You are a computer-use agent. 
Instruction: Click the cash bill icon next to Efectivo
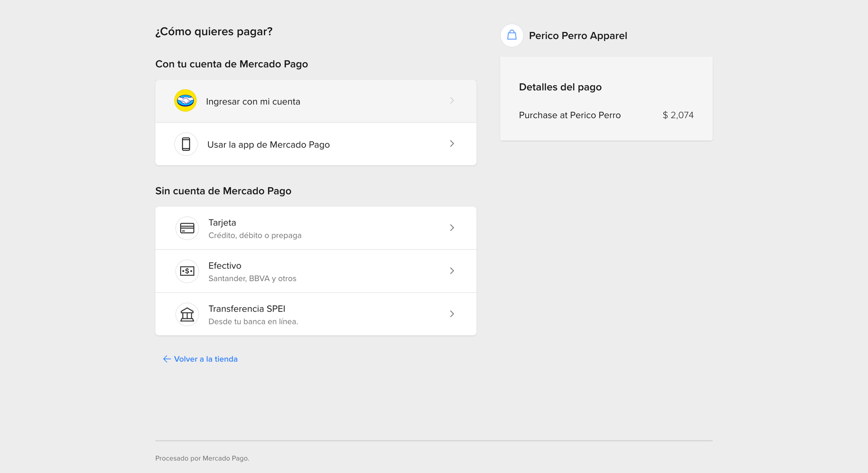[x=187, y=271]
